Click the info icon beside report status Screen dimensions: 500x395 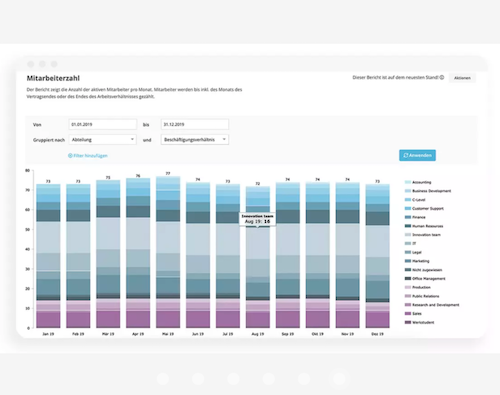(x=442, y=77)
